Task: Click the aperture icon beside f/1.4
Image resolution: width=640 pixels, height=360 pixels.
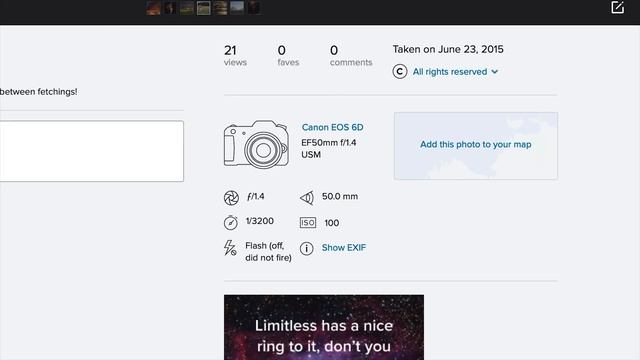Action: [x=231, y=198]
